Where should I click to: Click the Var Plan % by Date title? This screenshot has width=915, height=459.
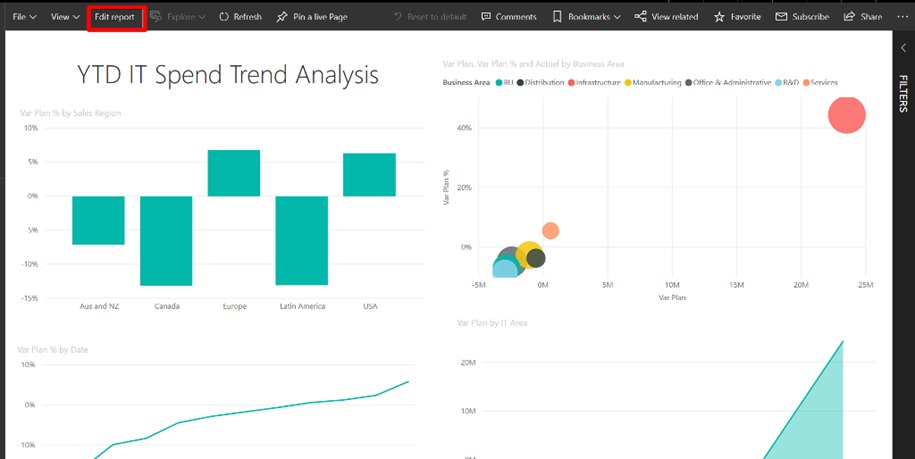[x=53, y=350]
